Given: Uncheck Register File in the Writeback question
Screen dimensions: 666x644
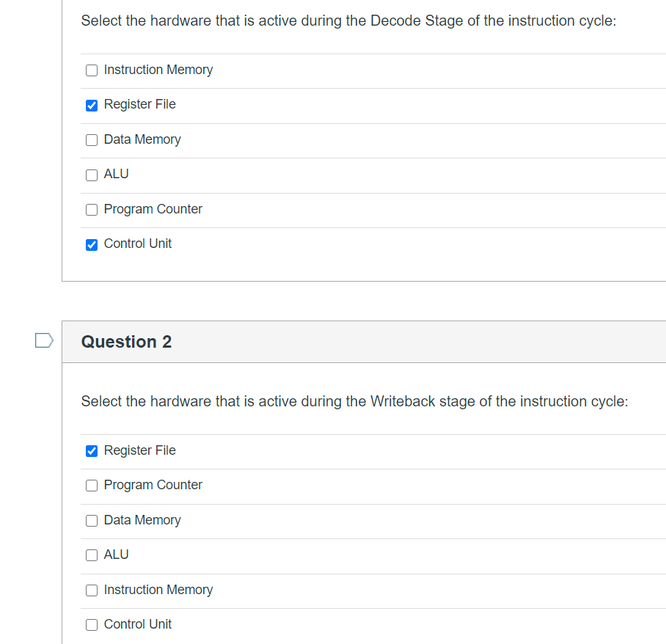Looking at the screenshot, I should 91,450.
